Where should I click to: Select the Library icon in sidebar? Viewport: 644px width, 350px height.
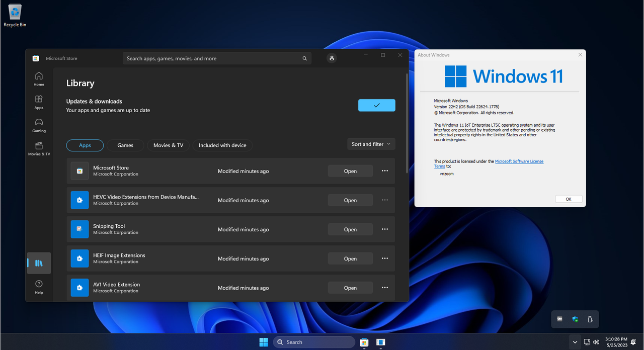coord(39,263)
